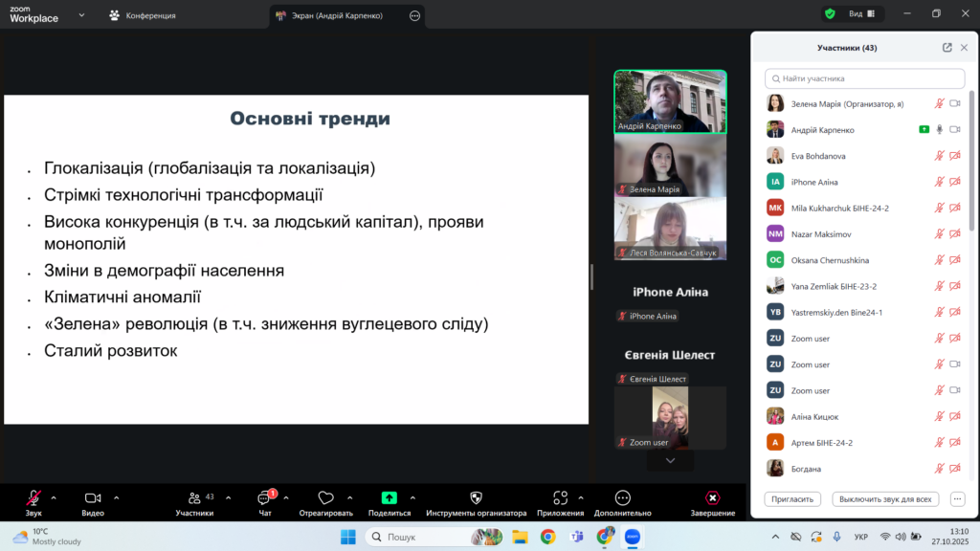The image size is (980, 551).
Task: Click the green Share screen icon
Action: [389, 498]
